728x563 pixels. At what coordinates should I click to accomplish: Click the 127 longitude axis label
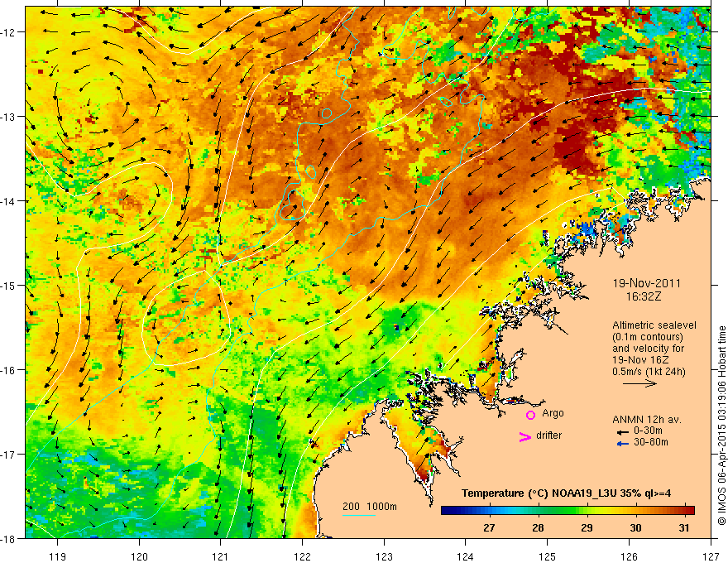pyautogui.click(x=711, y=556)
